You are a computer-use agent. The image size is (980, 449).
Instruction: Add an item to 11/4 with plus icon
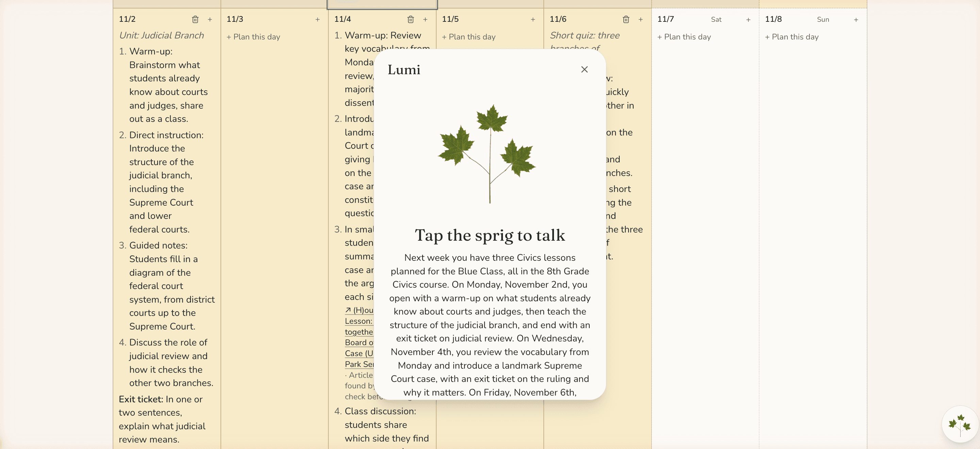click(425, 19)
